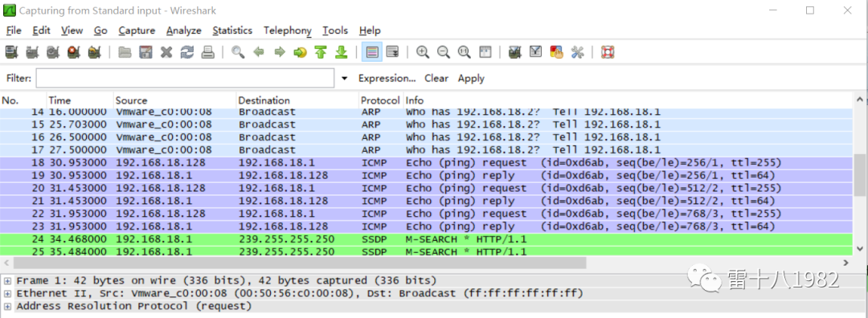
Task: Open the View menu
Action: [x=72, y=31]
